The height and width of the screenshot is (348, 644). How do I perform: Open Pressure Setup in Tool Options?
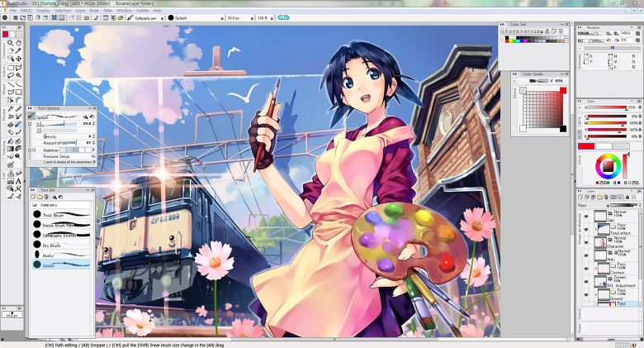[x=56, y=157]
